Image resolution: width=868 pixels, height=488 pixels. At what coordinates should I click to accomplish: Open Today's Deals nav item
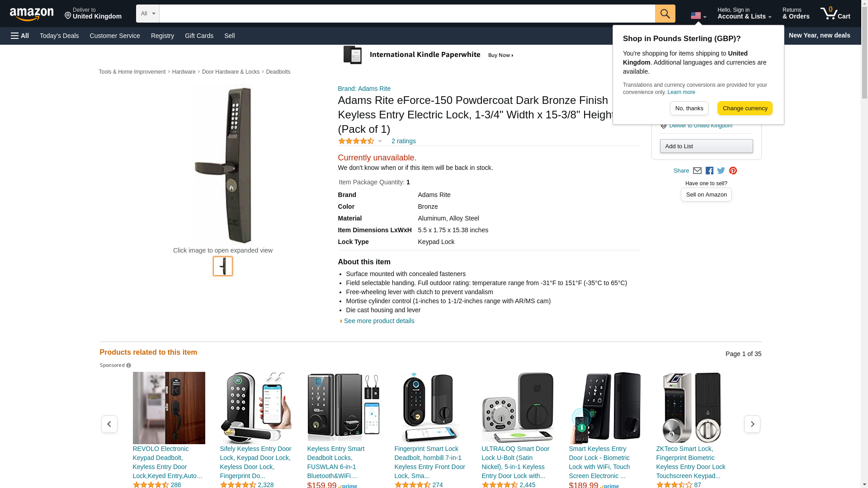tap(59, 36)
